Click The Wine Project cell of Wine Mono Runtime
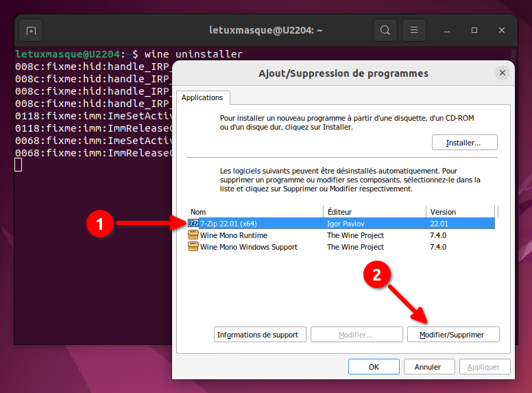Image resolution: width=532 pixels, height=393 pixels. (355, 235)
